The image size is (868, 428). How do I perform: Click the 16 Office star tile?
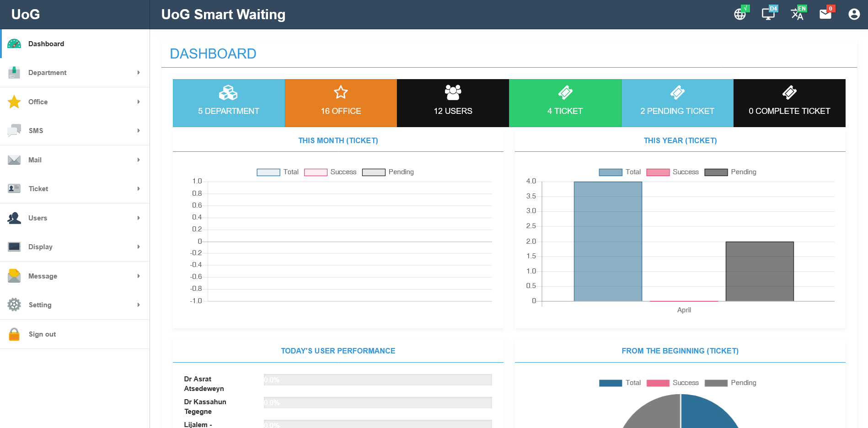(x=341, y=103)
